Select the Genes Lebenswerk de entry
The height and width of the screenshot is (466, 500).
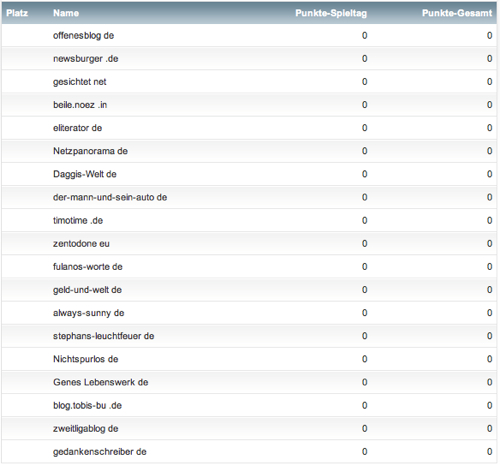click(100, 382)
